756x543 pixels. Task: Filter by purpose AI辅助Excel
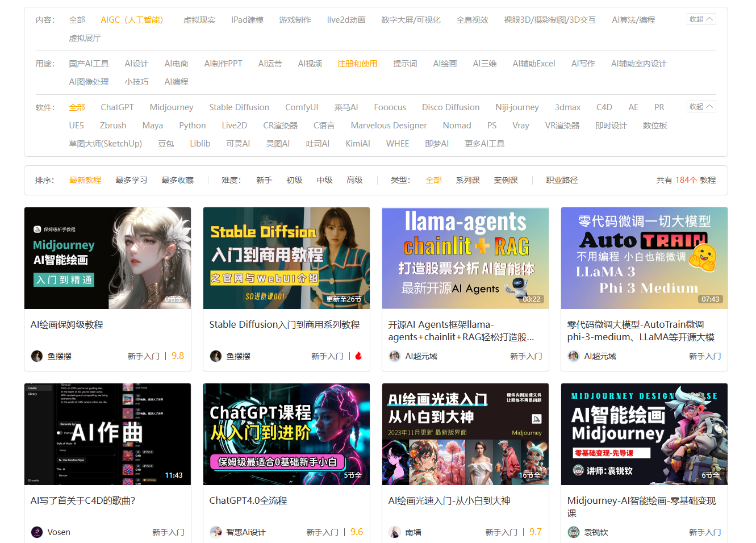pyautogui.click(x=534, y=64)
